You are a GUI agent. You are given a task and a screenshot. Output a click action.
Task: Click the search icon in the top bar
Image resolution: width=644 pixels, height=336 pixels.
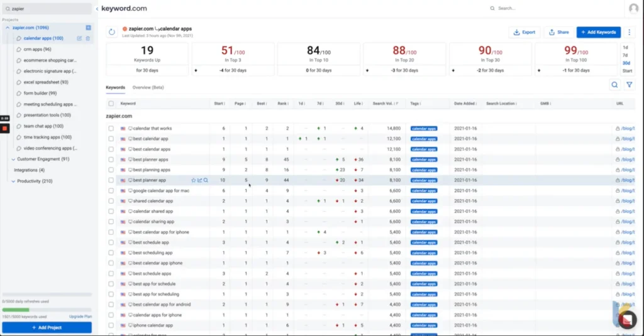pyautogui.click(x=492, y=8)
